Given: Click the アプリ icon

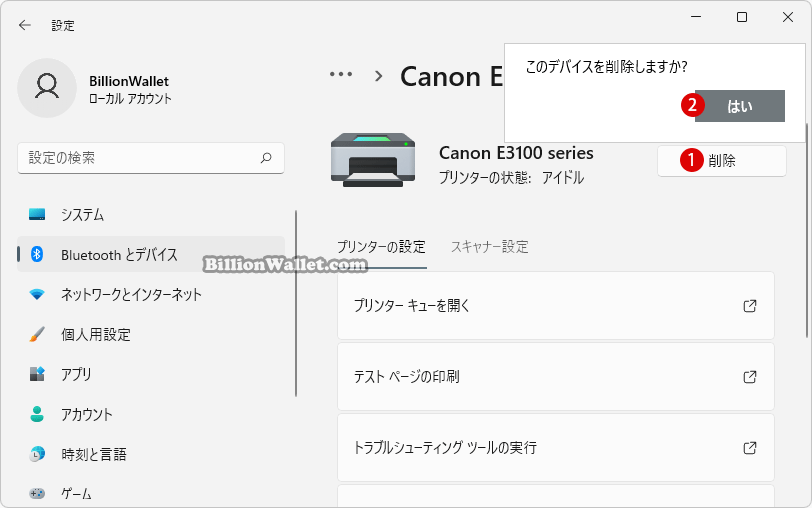Looking at the screenshot, I should [37, 374].
